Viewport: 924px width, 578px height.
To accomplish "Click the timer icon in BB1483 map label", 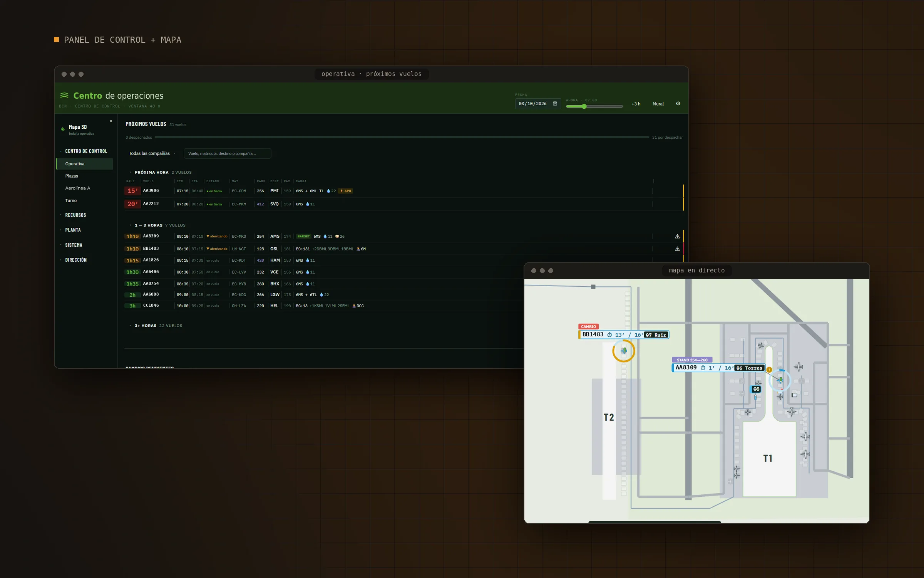I will 609,335.
